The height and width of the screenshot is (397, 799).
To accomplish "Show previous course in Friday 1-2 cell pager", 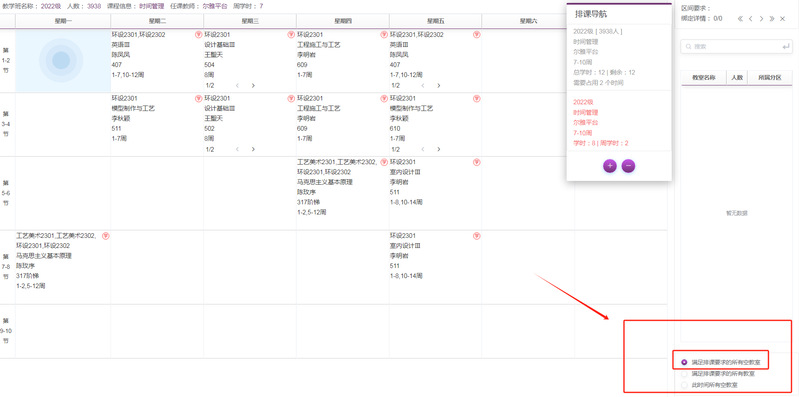I will [422, 86].
